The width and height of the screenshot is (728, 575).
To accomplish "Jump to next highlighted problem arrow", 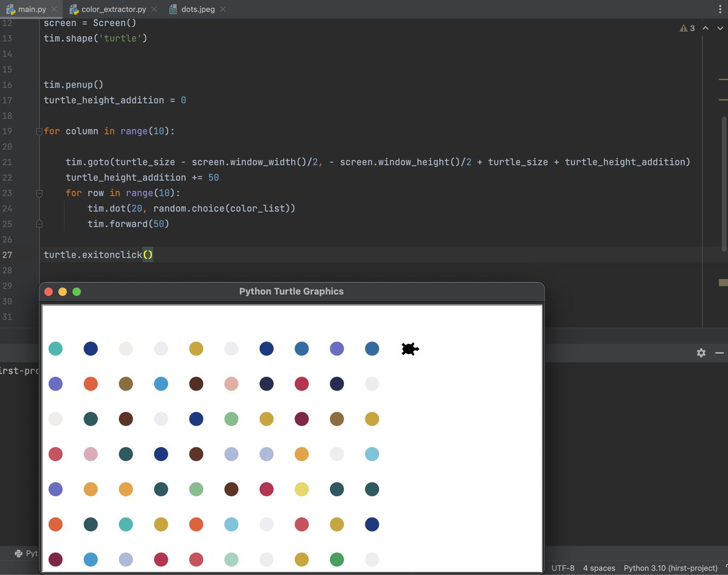I will click(719, 29).
